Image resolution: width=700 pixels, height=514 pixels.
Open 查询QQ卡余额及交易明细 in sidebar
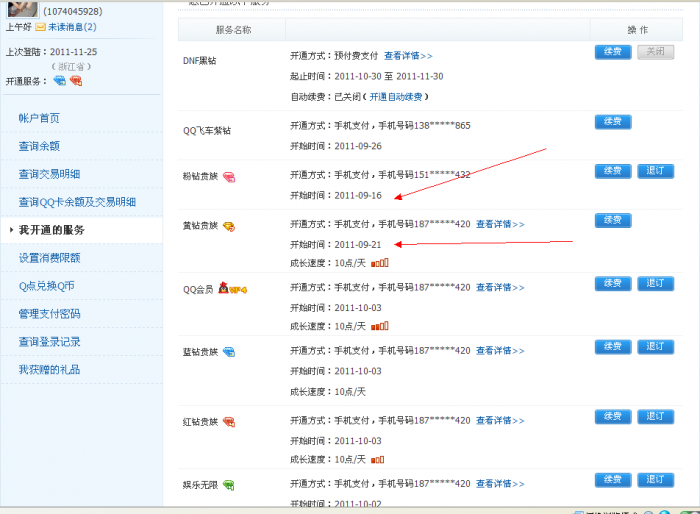77,202
